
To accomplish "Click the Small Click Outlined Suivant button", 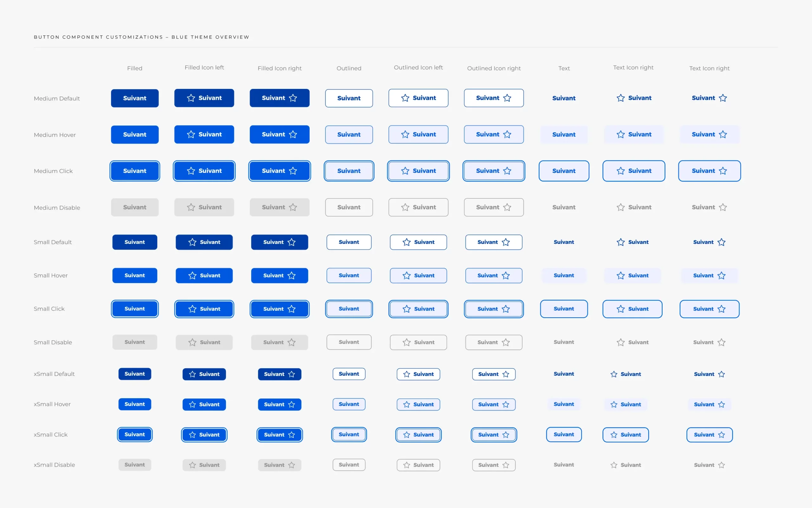I will (349, 309).
